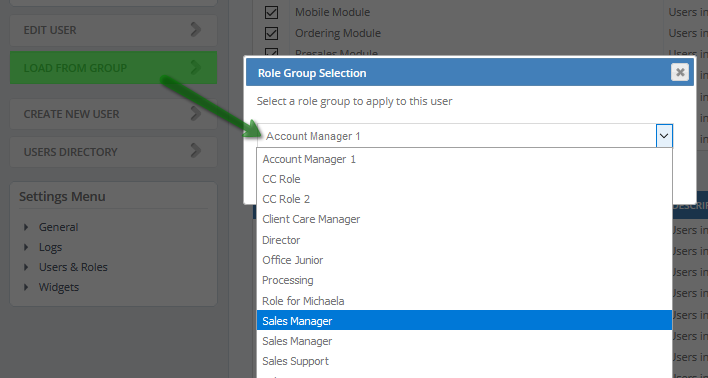Toggle the Ordering Module checkbox

coord(271,33)
